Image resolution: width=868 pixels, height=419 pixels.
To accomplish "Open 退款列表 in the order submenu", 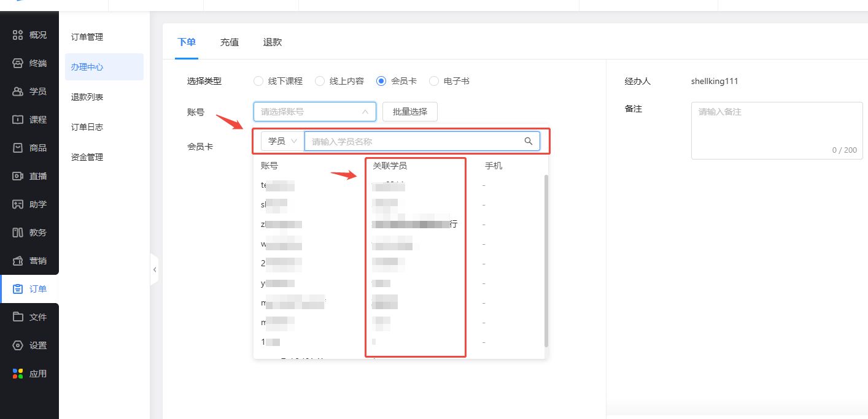I will (87, 97).
